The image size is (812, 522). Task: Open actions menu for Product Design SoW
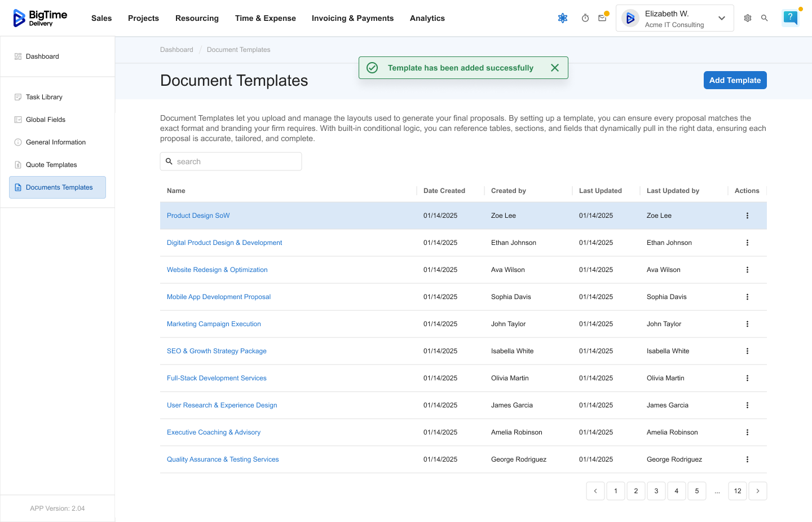[x=747, y=216]
